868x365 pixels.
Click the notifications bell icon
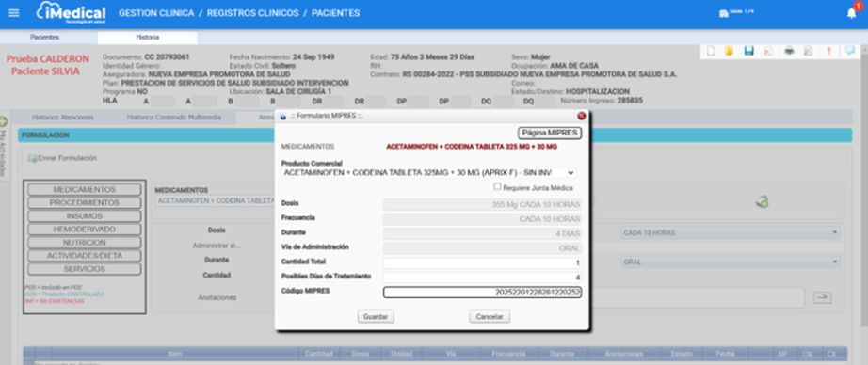coord(851,14)
